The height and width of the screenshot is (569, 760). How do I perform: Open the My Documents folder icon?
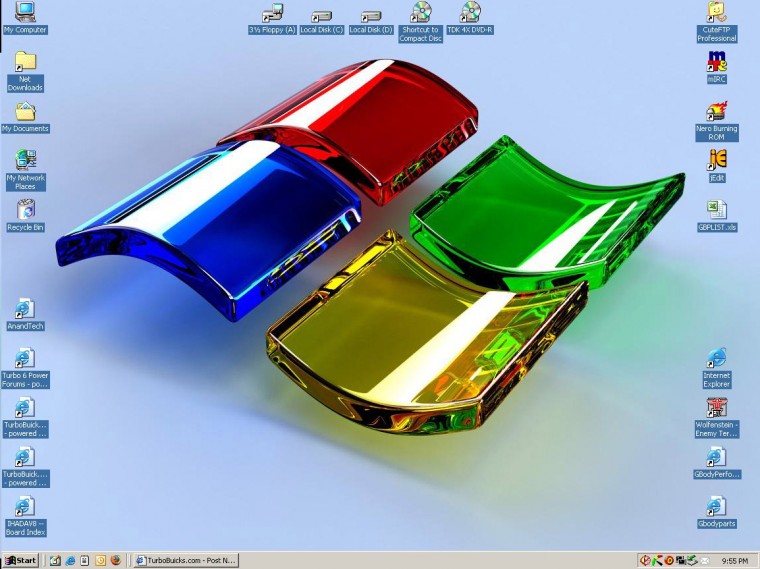(25, 118)
